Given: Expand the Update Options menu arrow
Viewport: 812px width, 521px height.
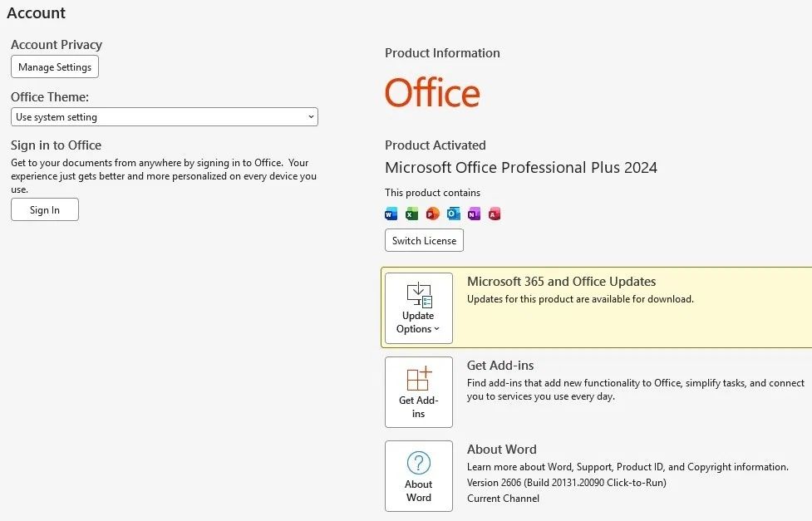Looking at the screenshot, I should click(x=436, y=329).
